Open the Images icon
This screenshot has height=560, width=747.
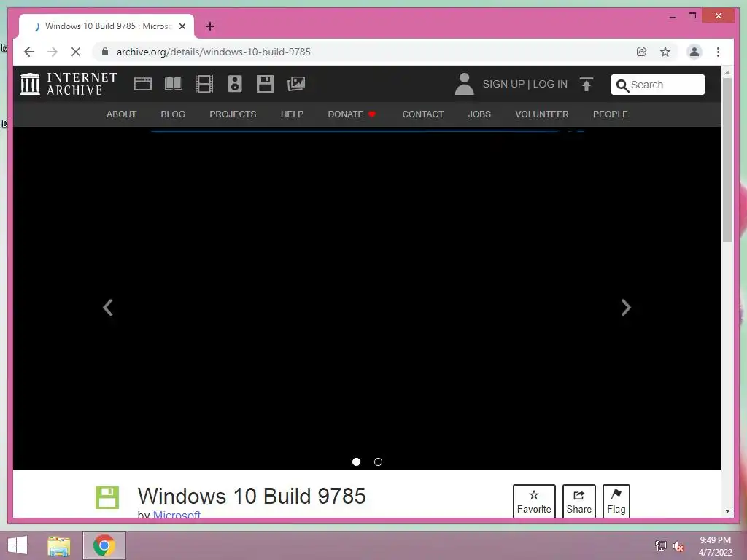[x=296, y=84]
